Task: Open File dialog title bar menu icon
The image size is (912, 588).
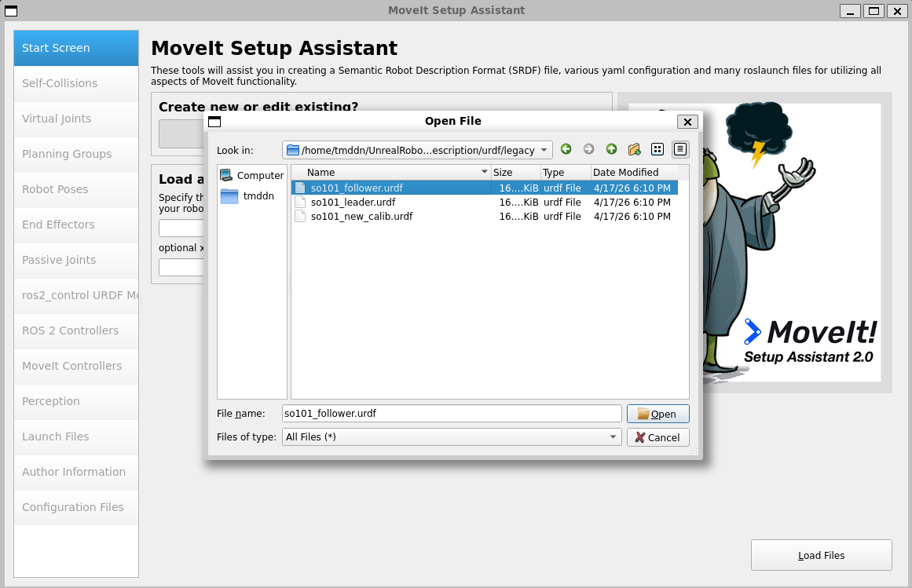Action: pyautogui.click(x=214, y=121)
